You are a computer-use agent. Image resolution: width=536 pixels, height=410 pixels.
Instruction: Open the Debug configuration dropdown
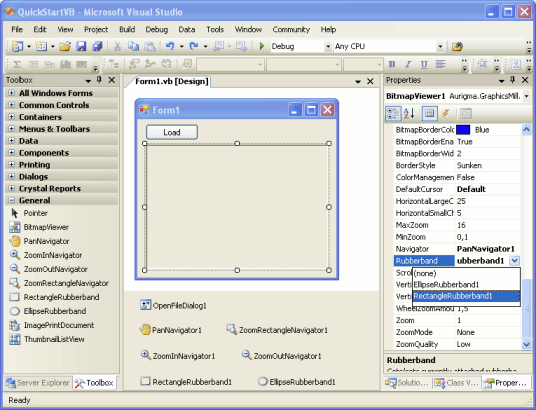pos(328,46)
